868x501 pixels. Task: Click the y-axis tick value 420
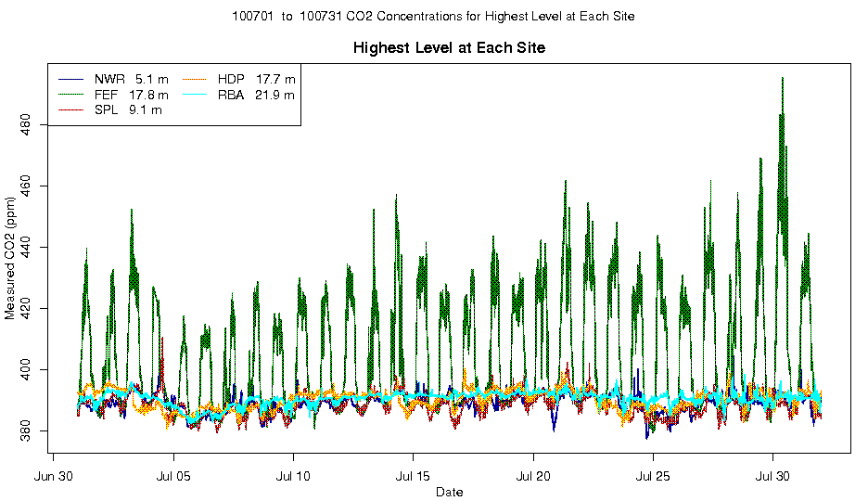[x=25, y=309]
